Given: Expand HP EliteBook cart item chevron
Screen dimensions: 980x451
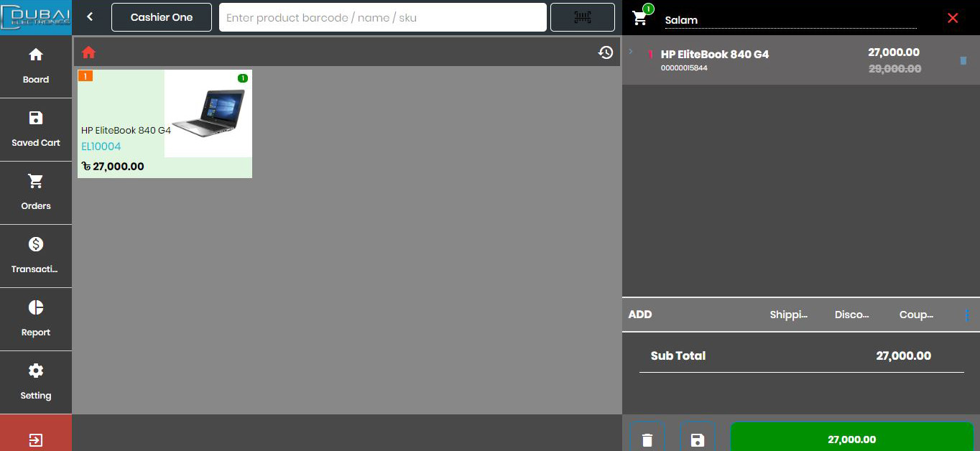Looking at the screenshot, I should click(631, 52).
